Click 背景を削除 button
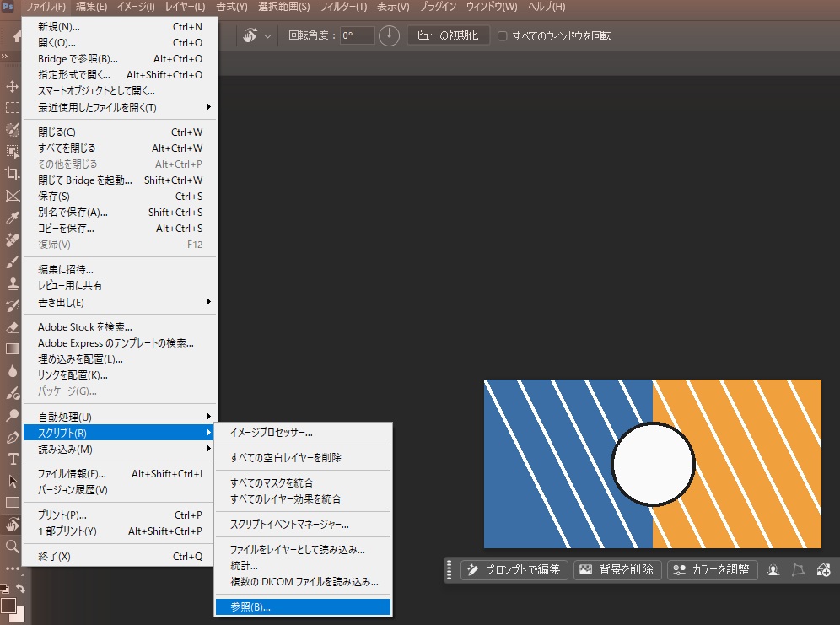840x625 pixels. tap(617, 570)
